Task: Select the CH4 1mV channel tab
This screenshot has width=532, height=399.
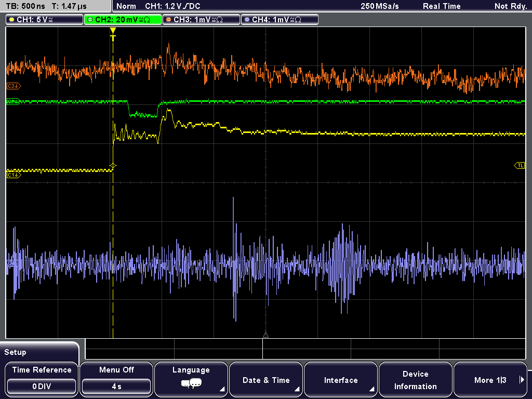Action: click(280, 20)
